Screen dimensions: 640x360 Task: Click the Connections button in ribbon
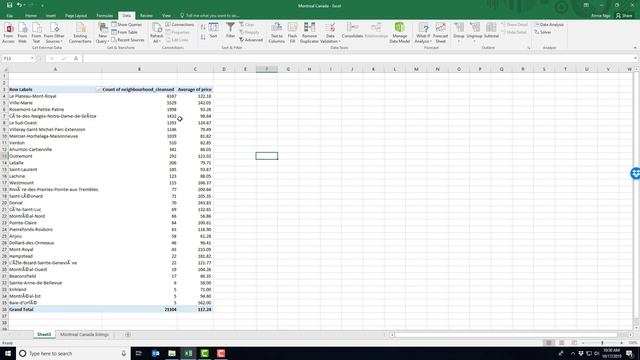[x=180, y=24]
